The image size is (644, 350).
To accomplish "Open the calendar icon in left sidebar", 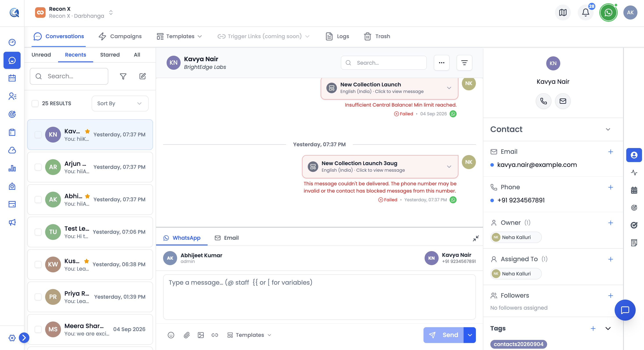I will pyautogui.click(x=12, y=78).
